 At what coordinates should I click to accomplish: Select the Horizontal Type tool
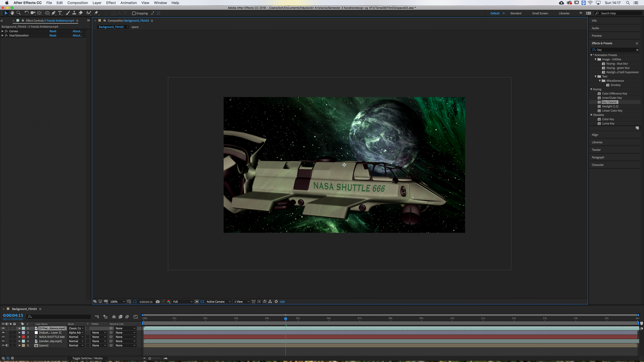[60, 13]
